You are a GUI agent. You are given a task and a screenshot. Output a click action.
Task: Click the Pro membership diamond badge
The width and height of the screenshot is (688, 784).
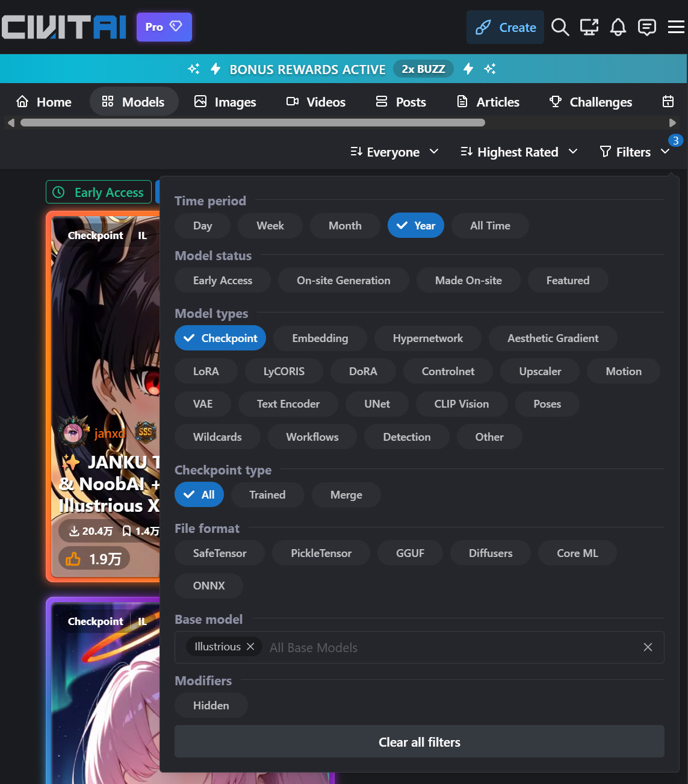pyautogui.click(x=164, y=27)
